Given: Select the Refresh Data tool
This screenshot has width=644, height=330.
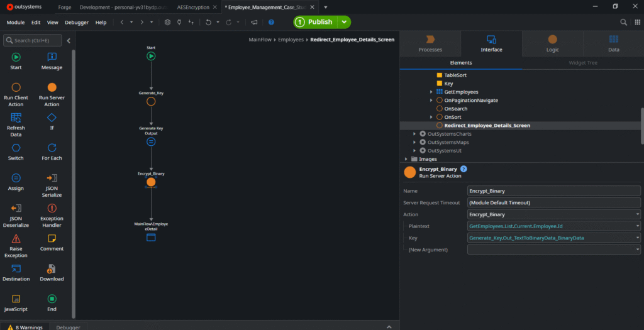Looking at the screenshot, I should [16, 125].
